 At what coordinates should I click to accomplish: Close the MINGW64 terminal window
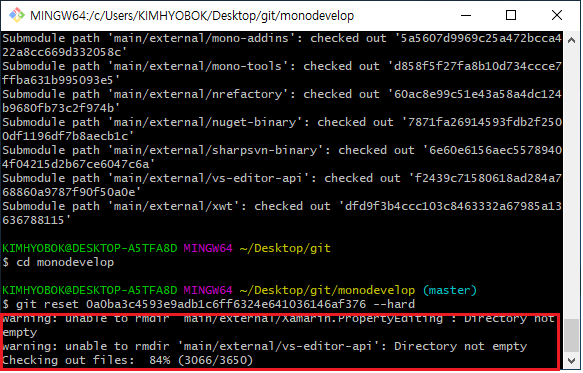pos(556,15)
